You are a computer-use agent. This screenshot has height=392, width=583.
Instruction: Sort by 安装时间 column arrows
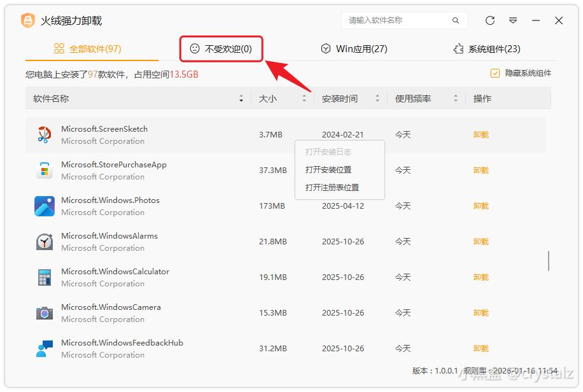(377, 98)
